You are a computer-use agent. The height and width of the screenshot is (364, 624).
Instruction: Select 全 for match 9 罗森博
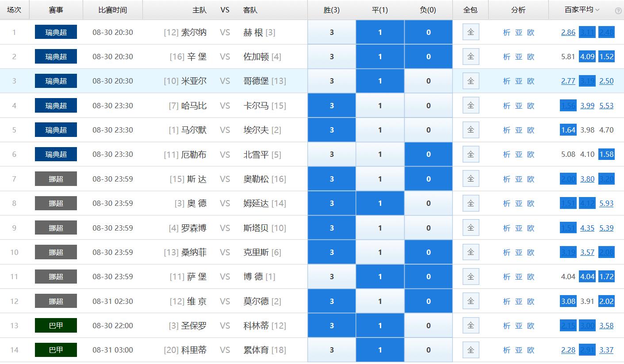[471, 228]
